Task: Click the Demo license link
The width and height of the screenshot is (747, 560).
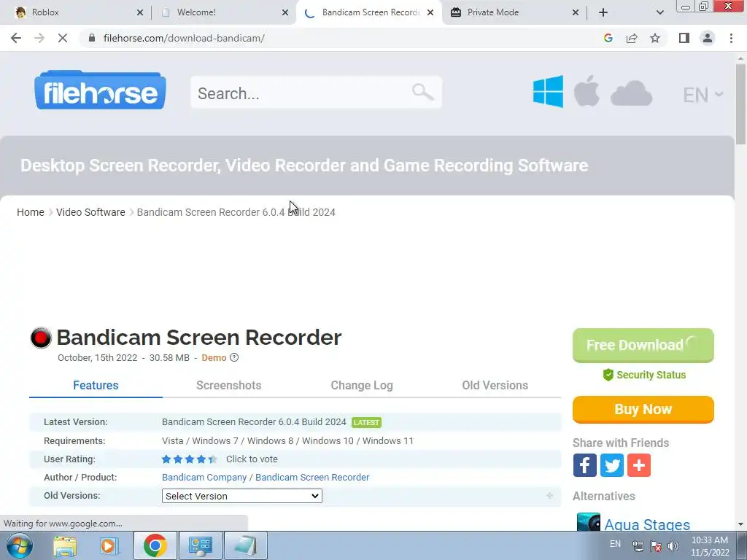Action: click(x=214, y=357)
